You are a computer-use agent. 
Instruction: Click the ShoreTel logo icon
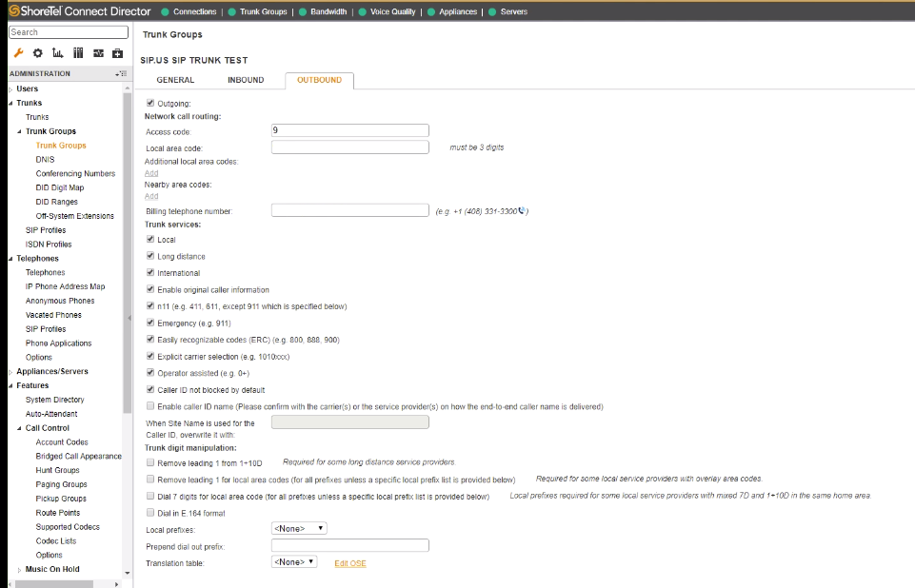click(14, 11)
